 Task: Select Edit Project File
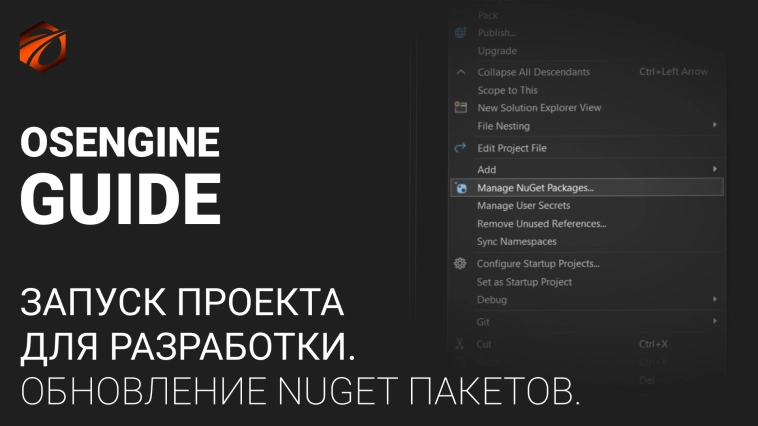click(512, 148)
